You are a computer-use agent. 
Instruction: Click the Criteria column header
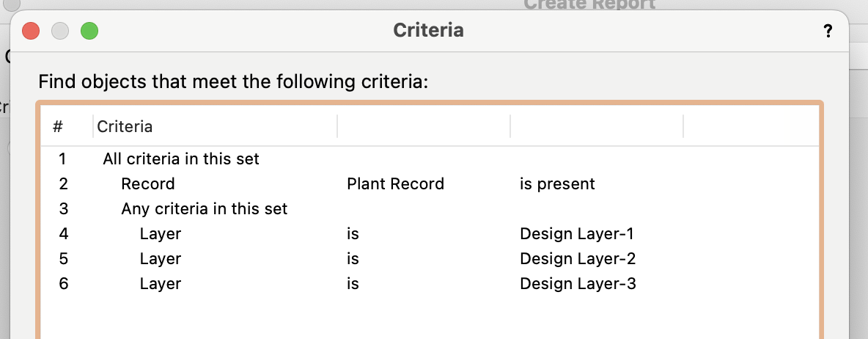pyautogui.click(x=125, y=126)
